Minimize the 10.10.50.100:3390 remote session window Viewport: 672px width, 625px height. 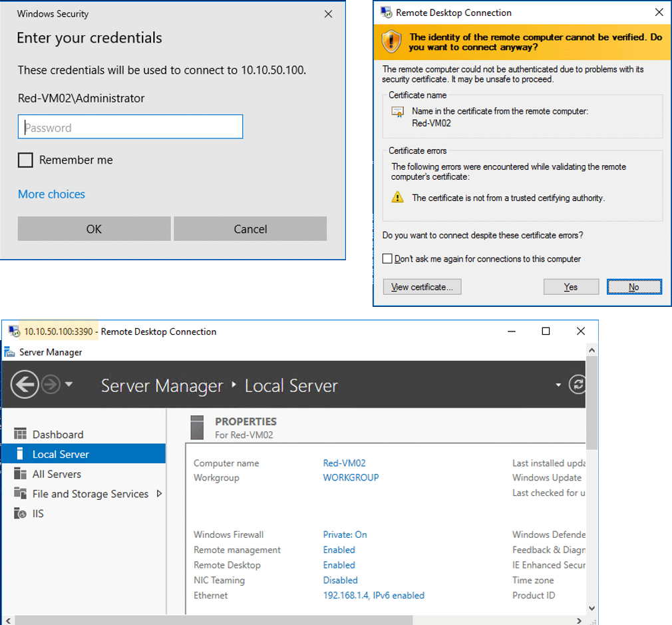pyautogui.click(x=511, y=331)
